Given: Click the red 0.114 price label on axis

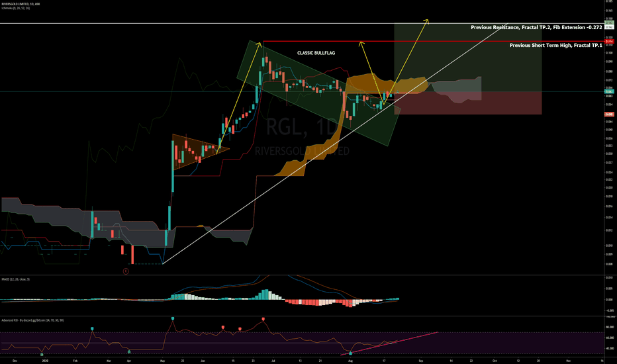Looking at the screenshot, I should [x=609, y=41].
